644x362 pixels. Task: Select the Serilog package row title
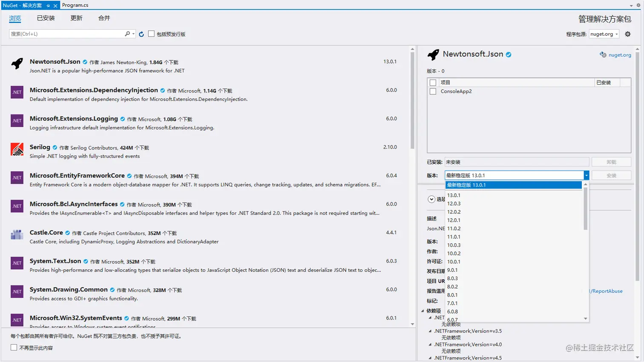tap(40, 147)
